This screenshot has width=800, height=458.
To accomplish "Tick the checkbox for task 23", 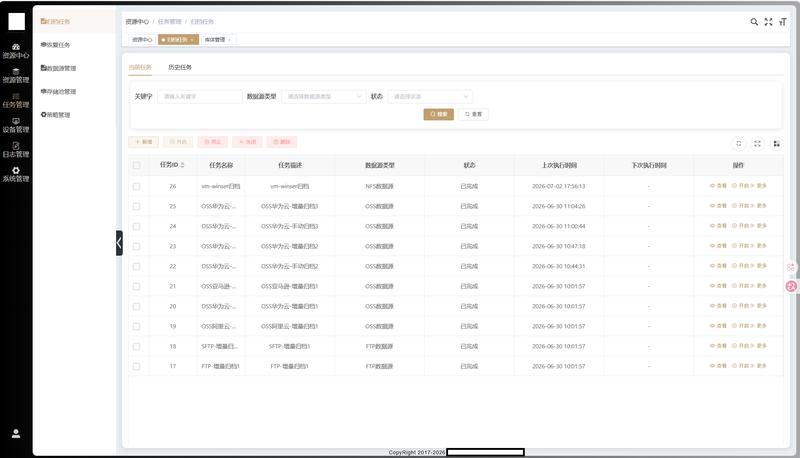I will [136, 246].
